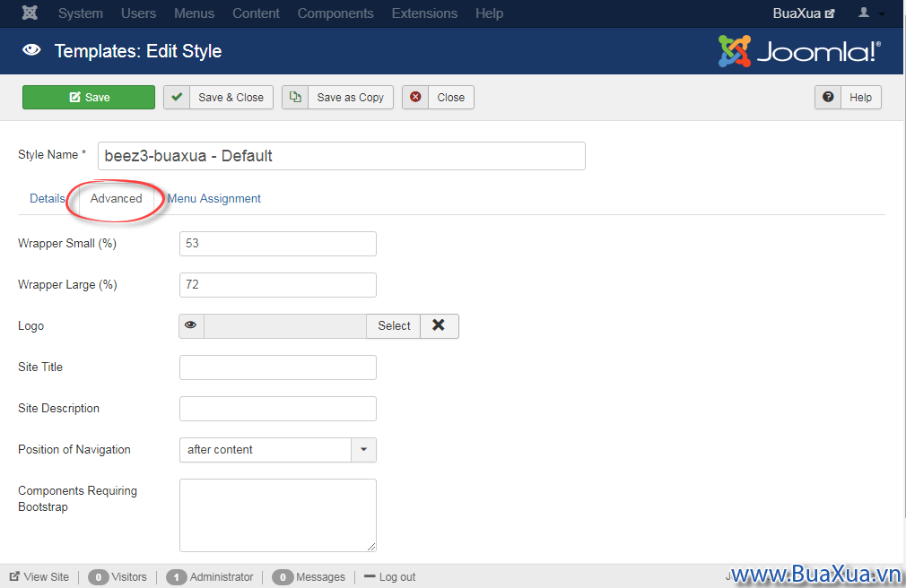Click the Log out link
Image resolution: width=906 pixels, height=588 pixels.
point(390,577)
